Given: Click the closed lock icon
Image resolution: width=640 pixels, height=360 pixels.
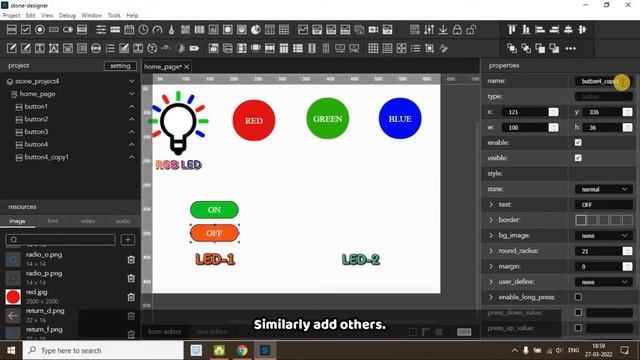Looking at the screenshot, I should (457, 29).
